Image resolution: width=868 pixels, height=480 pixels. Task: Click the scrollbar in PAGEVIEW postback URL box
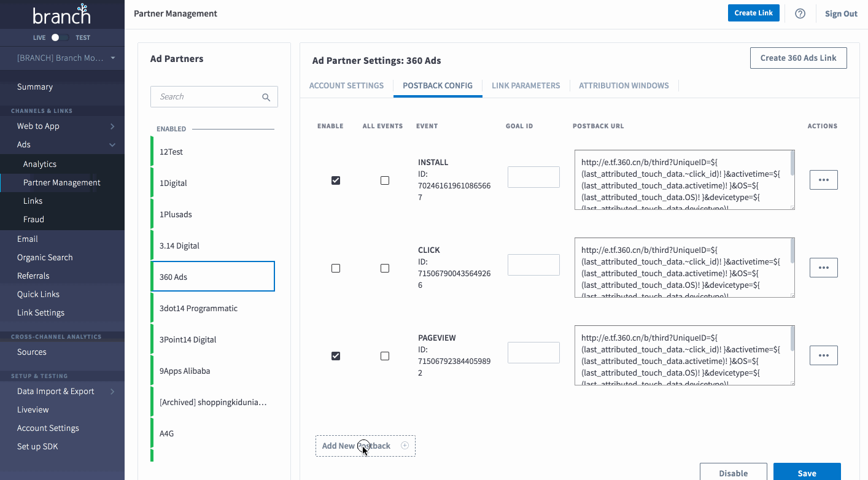point(792,338)
